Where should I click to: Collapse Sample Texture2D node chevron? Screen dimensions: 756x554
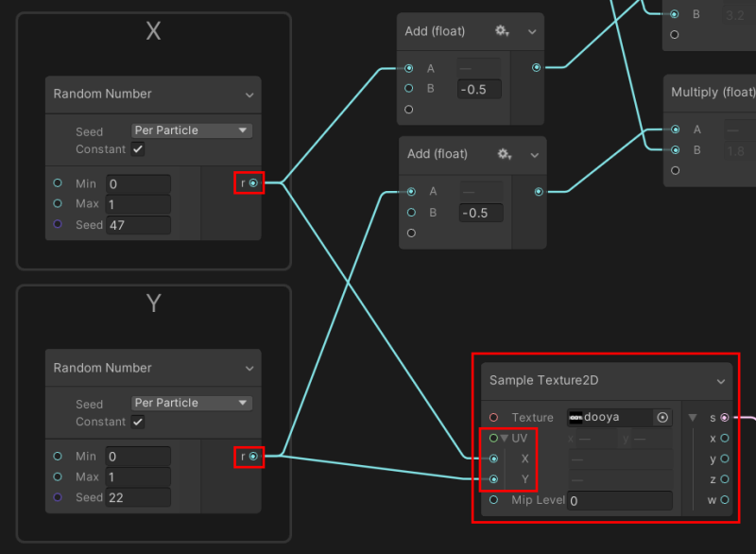pyautogui.click(x=721, y=381)
